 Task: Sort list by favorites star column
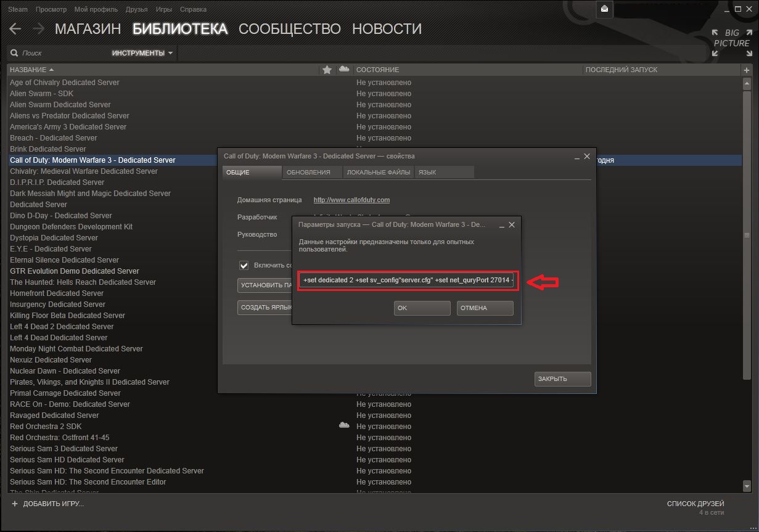[x=327, y=70]
